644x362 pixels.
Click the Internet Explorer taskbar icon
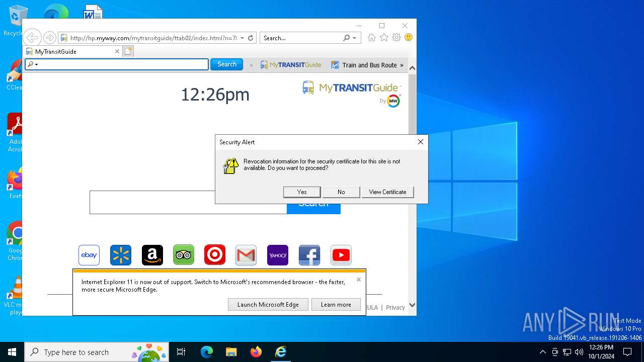[281, 352]
